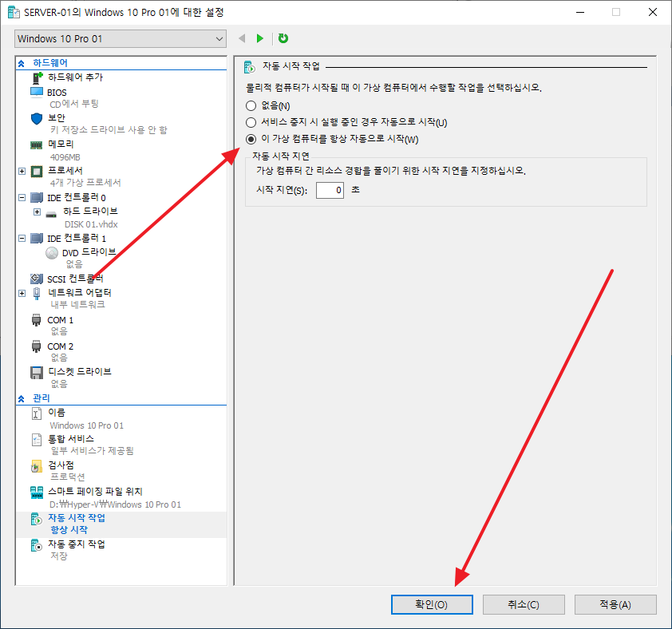This screenshot has width=672, height=629.
Task: Select the 디스켓 드라이브 floppy icon
Action: click(37, 373)
